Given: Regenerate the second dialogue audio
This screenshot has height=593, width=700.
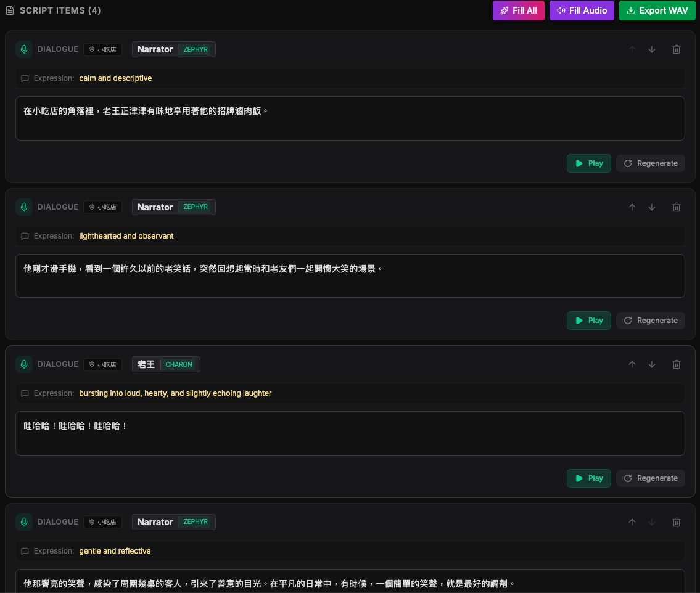Looking at the screenshot, I should tap(651, 321).
